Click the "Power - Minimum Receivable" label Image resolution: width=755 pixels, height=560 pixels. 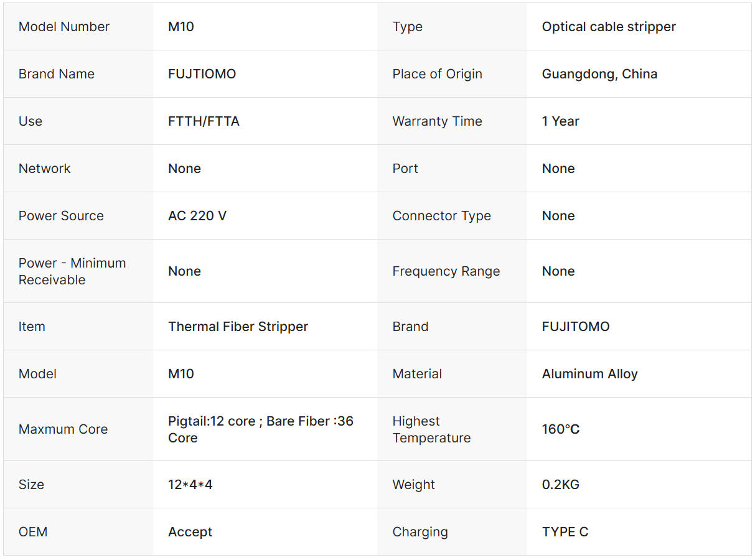pos(72,271)
